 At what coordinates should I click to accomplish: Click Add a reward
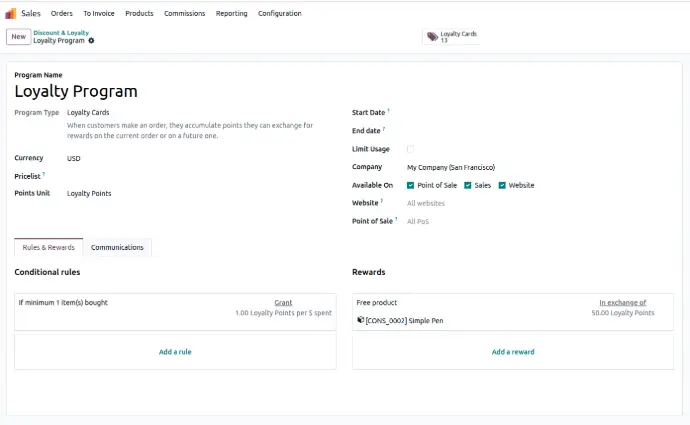click(x=513, y=352)
